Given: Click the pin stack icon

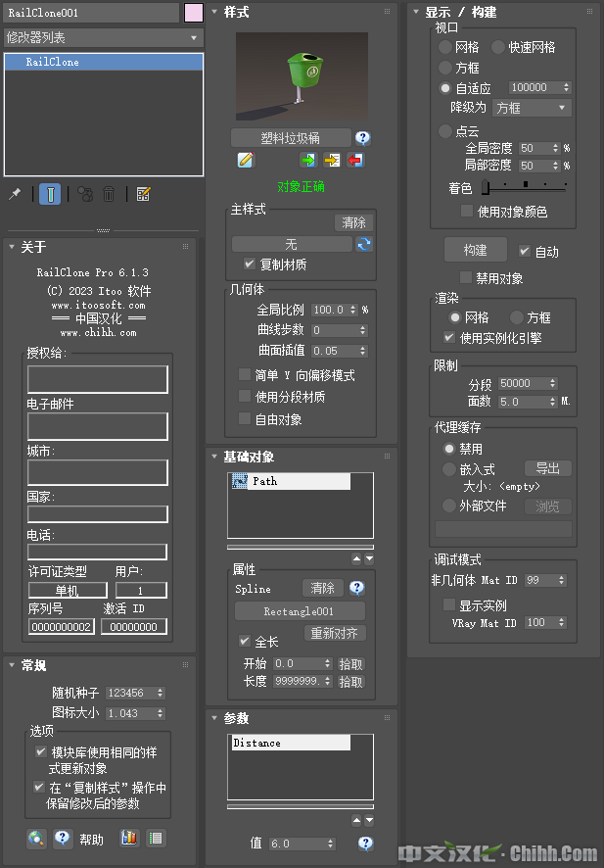Looking at the screenshot, I should point(15,194).
